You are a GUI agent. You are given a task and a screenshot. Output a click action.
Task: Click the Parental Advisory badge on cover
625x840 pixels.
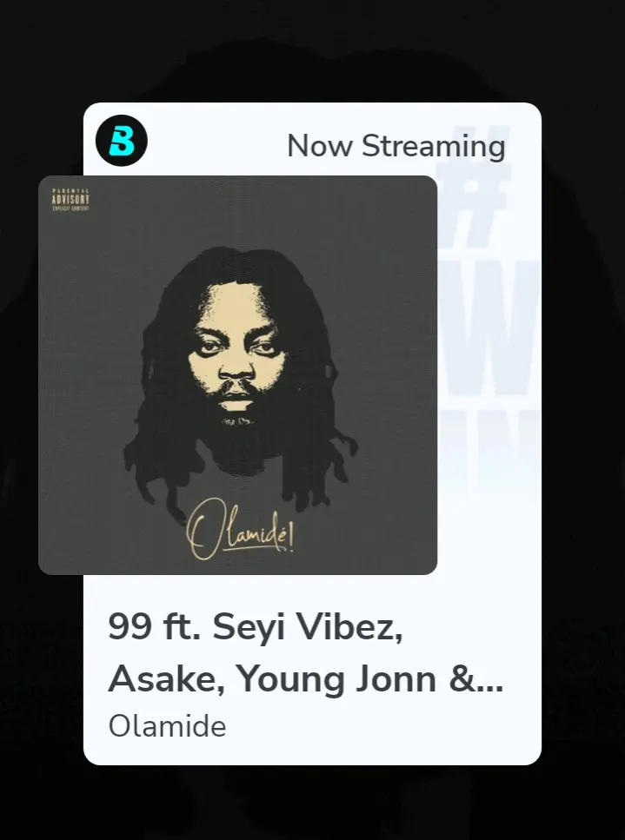coord(70,200)
